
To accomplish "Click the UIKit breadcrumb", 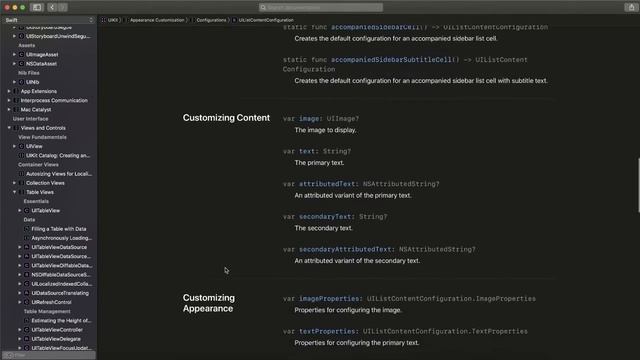I will (x=113, y=20).
